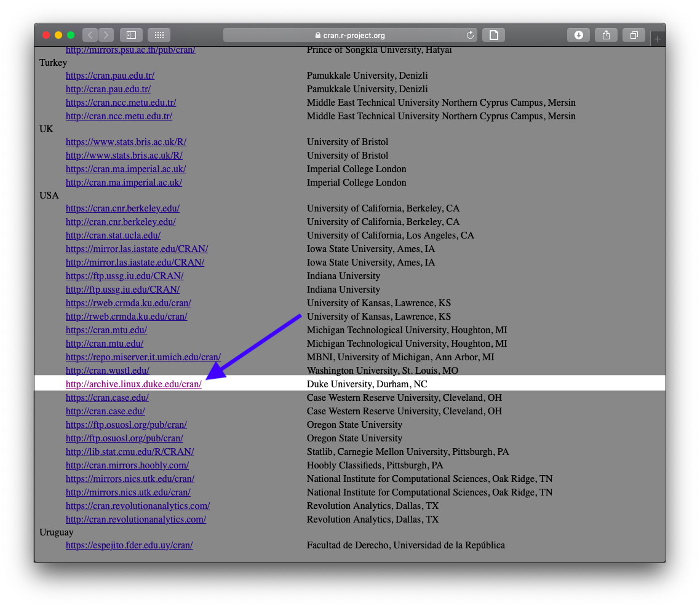Open https://cran.case.edu/ link
700x608 pixels.
[107, 398]
